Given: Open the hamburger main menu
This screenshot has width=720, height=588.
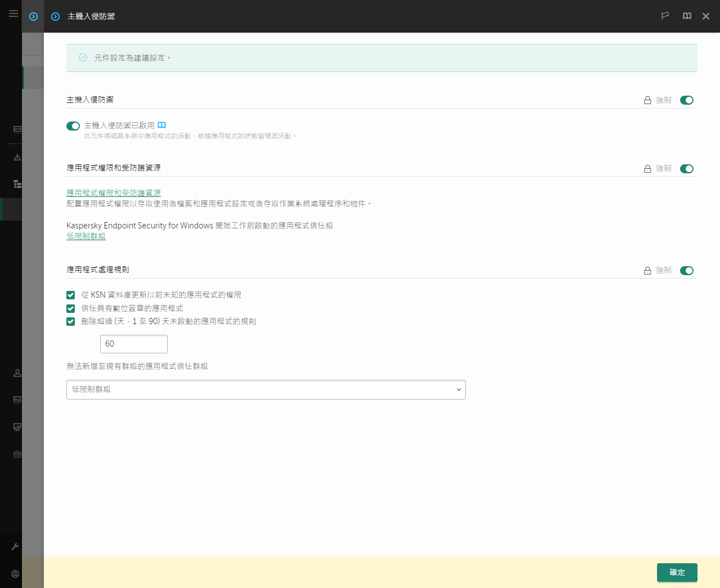Looking at the screenshot, I should point(13,13).
